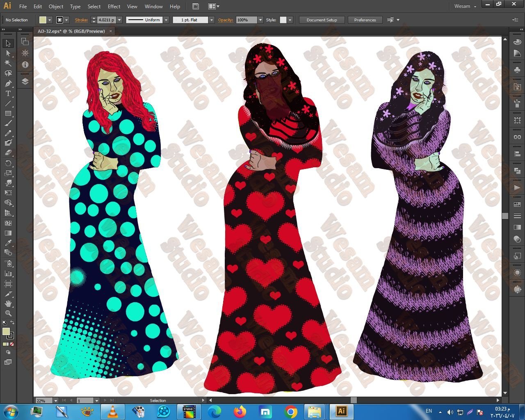The height and width of the screenshot is (420, 525).
Task: Open the Arrange Documents button
Action: click(213, 7)
